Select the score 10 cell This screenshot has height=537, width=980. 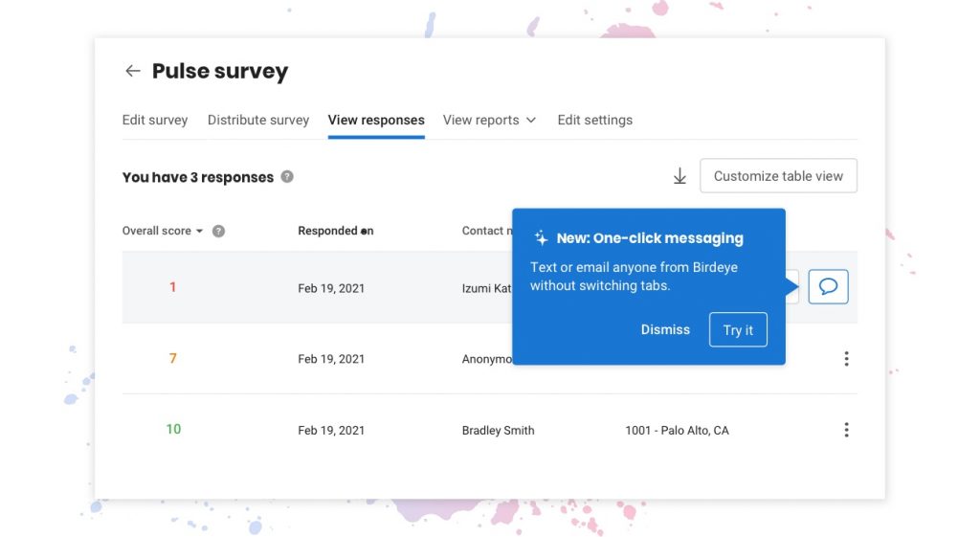click(173, 430)
